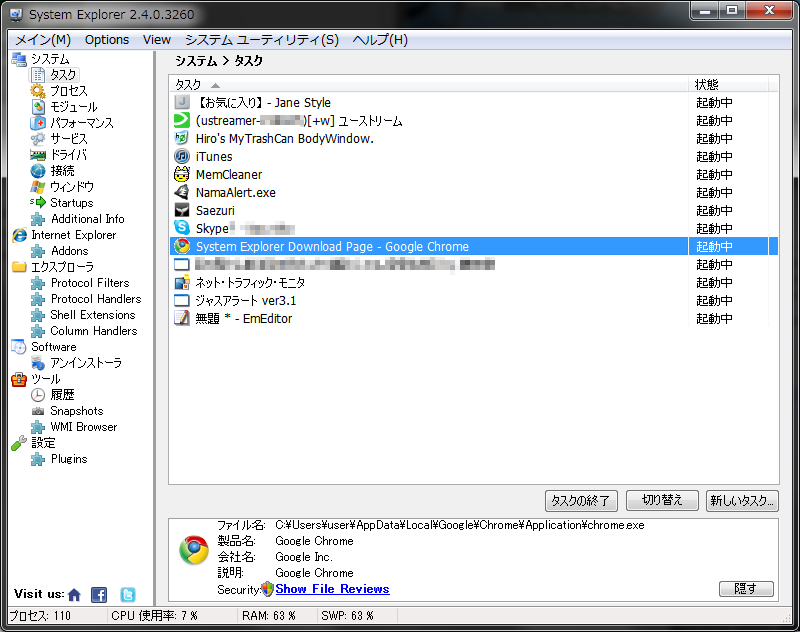Viewport: 800px width, 632px height.
Task: Click the Internet Explorer icon in sidebar
Action: [19, 235]
